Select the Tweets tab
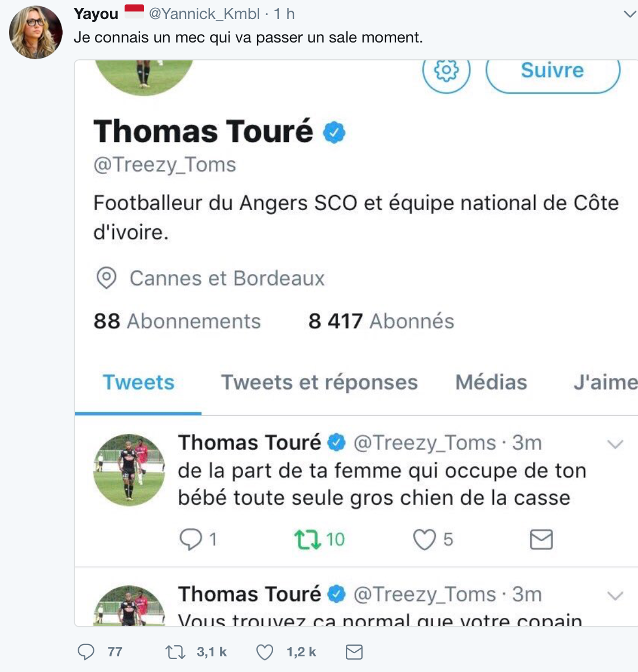This screenshot has height=672, width=638. coord(139,382)
